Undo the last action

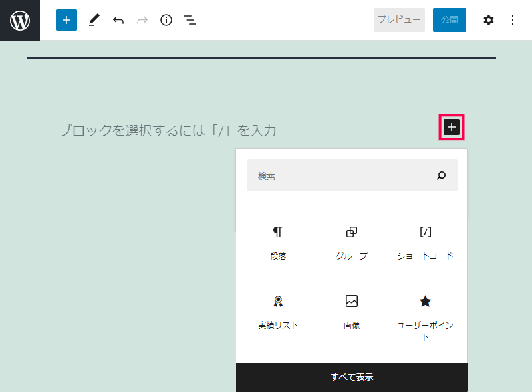(x=118, y=20)
